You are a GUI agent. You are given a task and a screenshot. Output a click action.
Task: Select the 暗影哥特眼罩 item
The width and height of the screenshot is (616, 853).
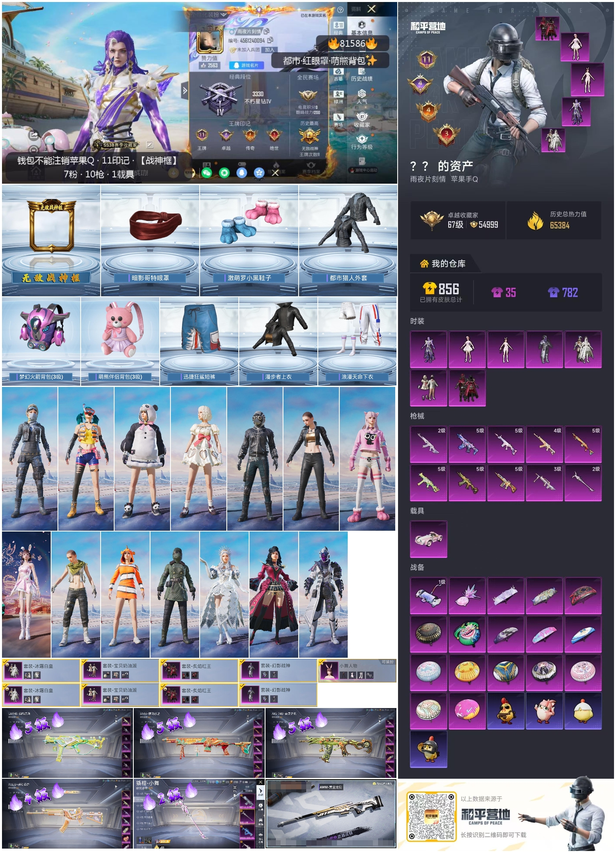(150, 240)
